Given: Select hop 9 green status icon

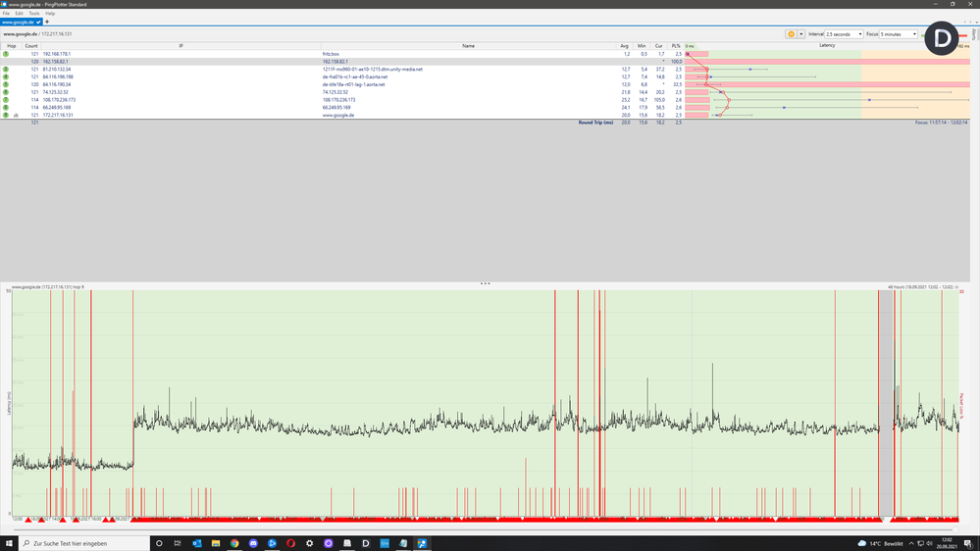Looking at the screenshot, I should pos(6,115).
